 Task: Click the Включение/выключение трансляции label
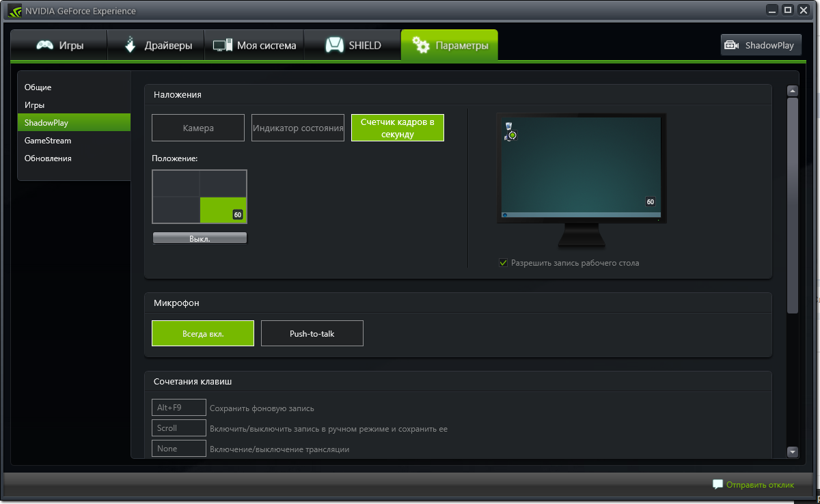click(x=279, y=449)
